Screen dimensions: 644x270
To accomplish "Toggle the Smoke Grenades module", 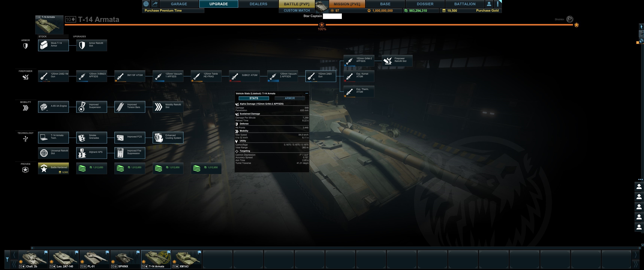I will 92,137.
